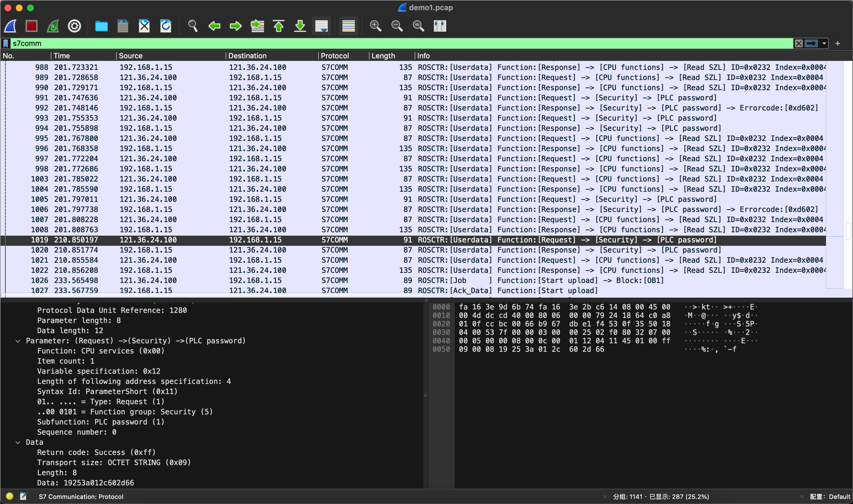Select Return code: Success field
This screenshot has height=504, width=853.
point(96,453)
